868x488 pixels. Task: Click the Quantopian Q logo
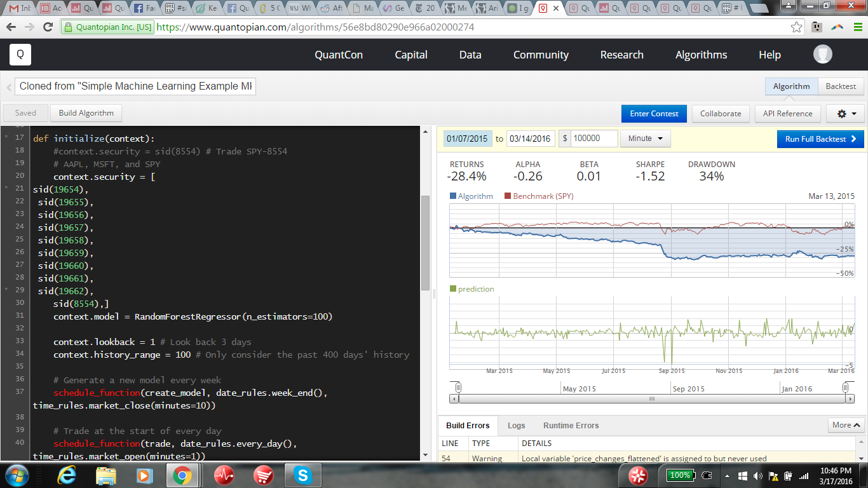[20, 55]
